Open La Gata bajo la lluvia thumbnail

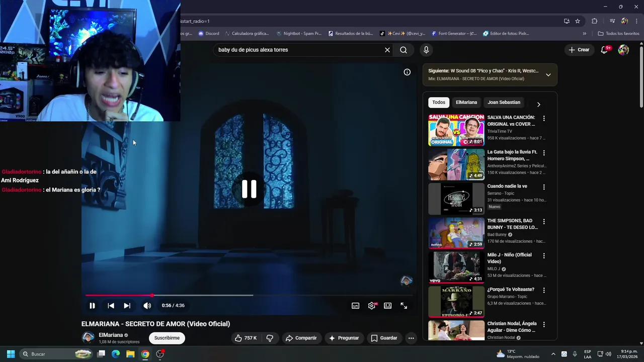click(x=456, y=164)
